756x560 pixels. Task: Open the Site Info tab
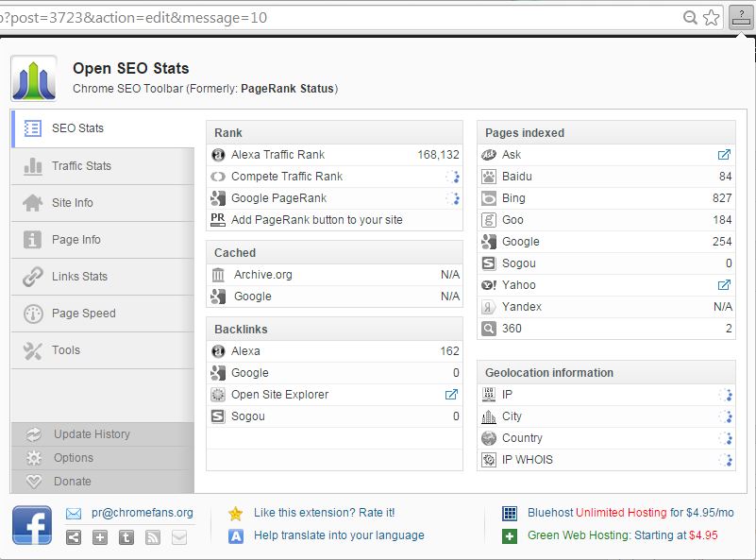coord(103,203)
